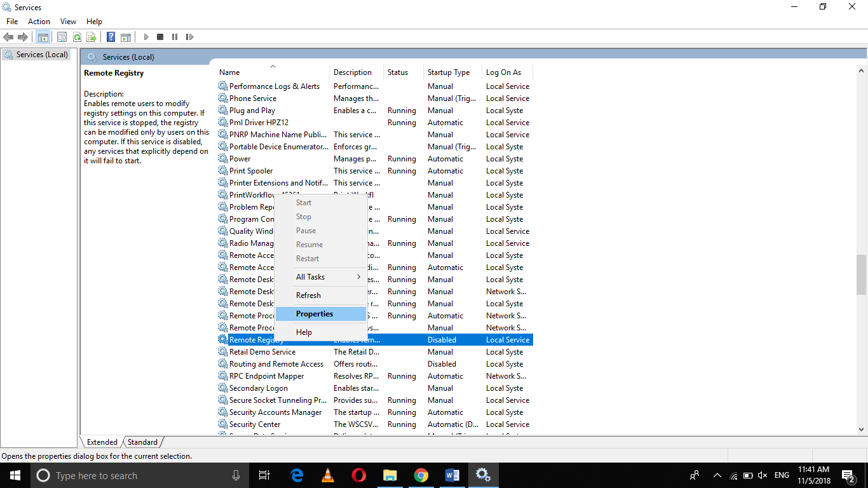The image size is (868, 488).
Task: Open the Help question mark toolbar icon
Action: pyautogui.click(x=110, y=36)
